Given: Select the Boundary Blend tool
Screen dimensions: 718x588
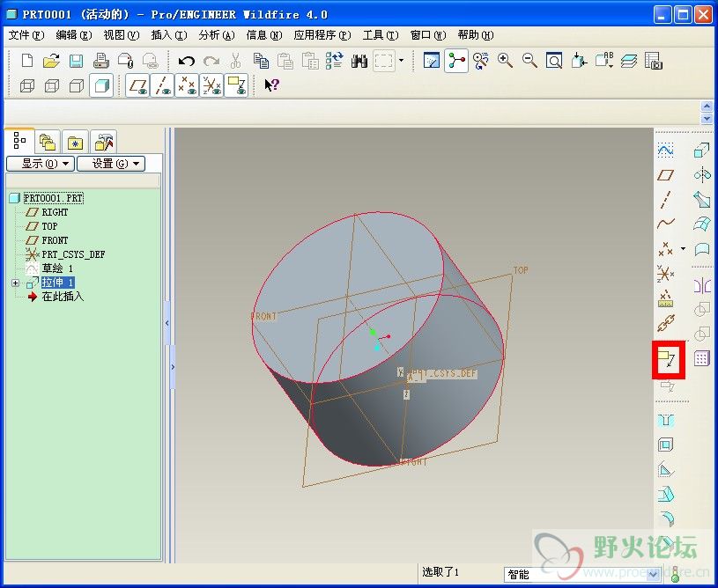Looking at the screenshot, I should click(x=701, y=224).
